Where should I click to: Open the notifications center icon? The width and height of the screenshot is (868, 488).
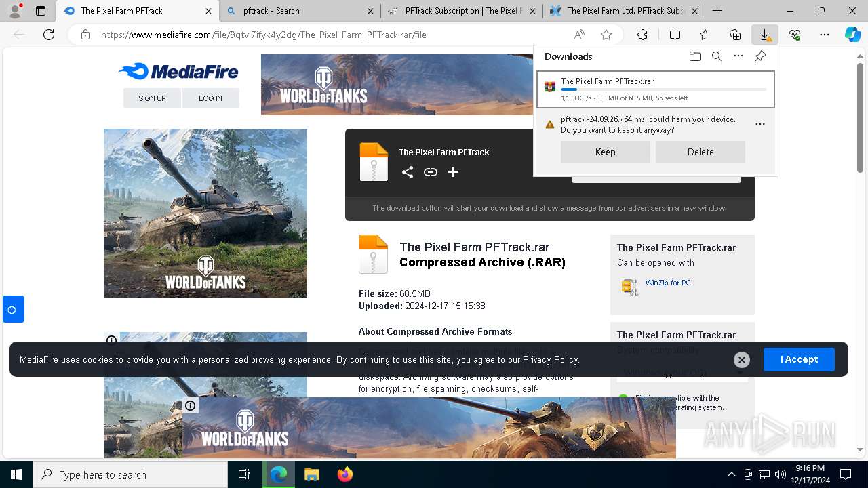pos(846,474)
